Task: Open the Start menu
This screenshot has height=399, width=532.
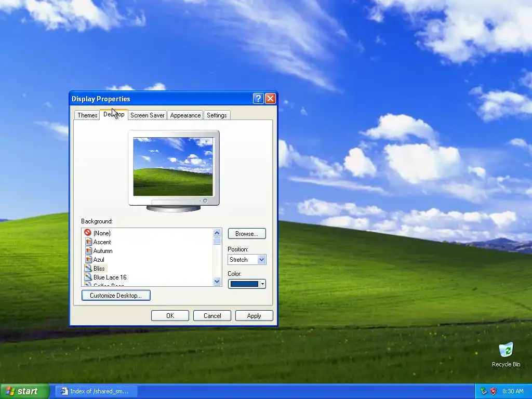Action: (24, 391)
